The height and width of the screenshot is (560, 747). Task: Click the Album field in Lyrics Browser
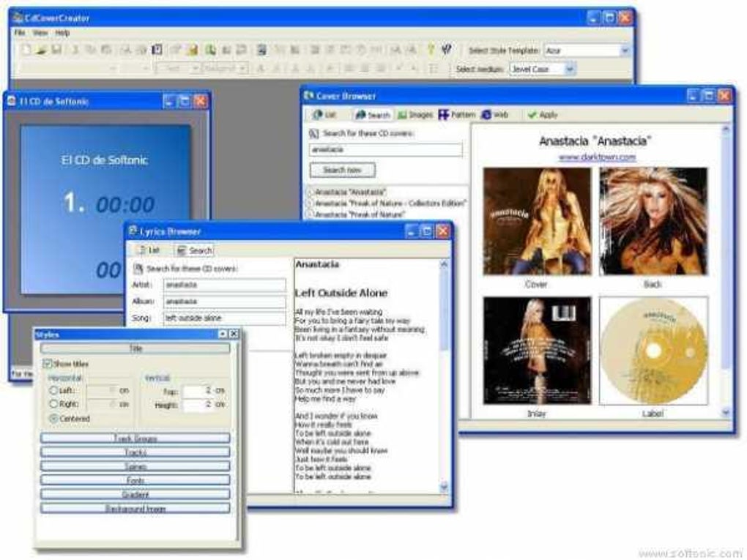(224, 302)
